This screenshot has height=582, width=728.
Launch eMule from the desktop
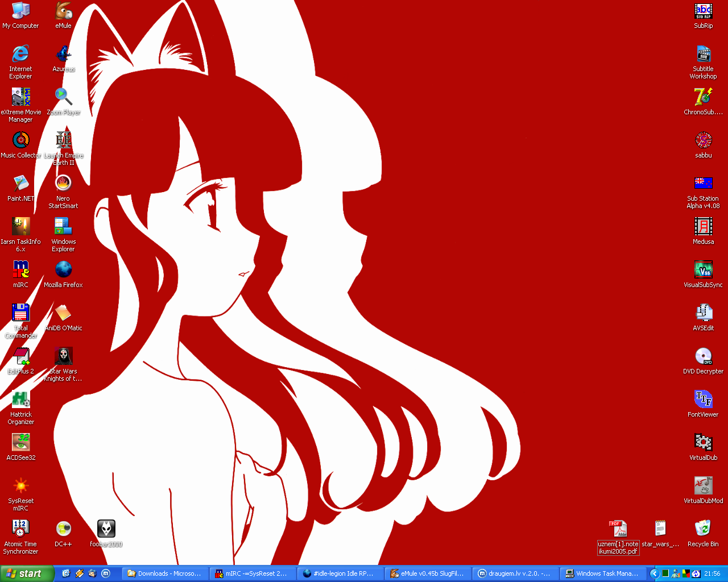click(x=63, y=15)
